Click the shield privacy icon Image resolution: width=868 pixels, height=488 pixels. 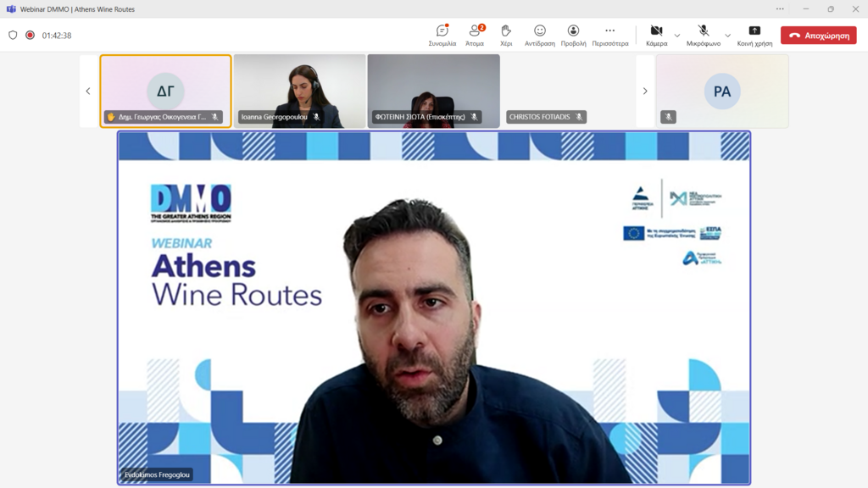click(13, 35)
